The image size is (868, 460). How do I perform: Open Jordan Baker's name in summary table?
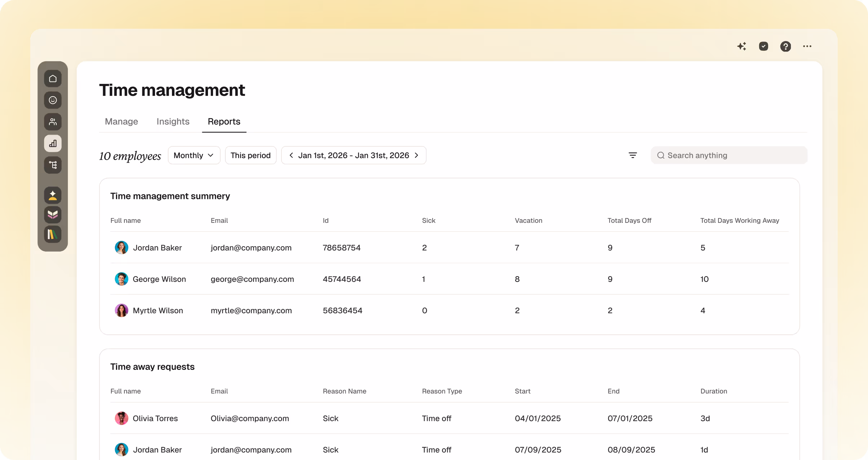157,248
